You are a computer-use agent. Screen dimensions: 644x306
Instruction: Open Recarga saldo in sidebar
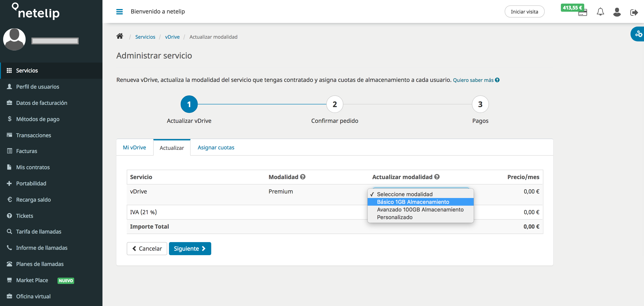pos(51,200)
